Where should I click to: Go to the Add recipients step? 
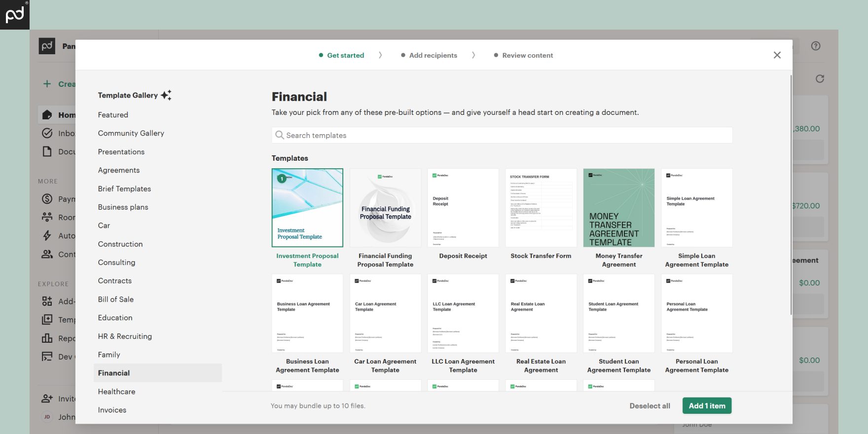[433, 55]
